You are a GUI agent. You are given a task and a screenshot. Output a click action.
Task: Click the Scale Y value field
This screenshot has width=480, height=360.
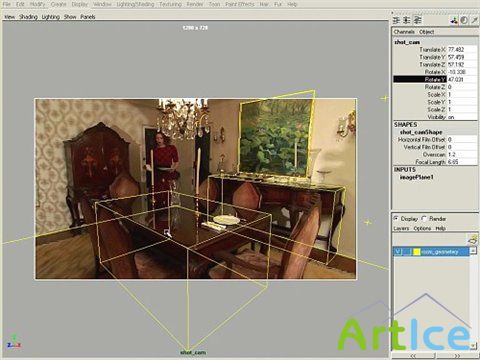coord(462,102)
